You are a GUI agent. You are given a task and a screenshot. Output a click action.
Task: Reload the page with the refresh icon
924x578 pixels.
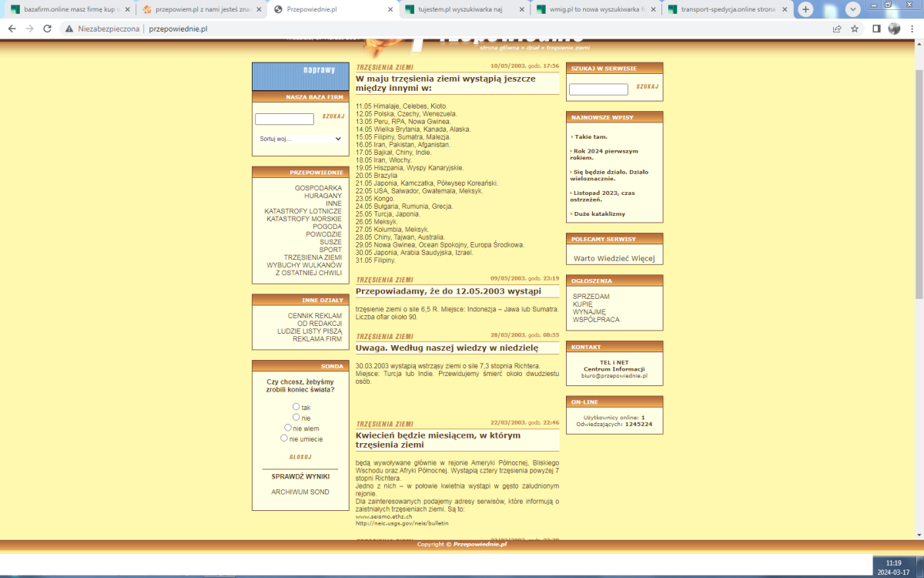(47, 29)
